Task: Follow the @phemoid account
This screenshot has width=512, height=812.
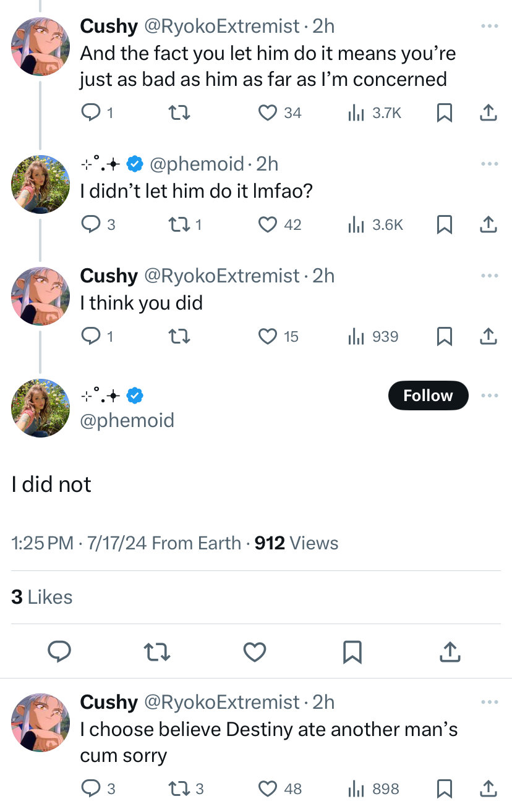Action: pos(428,395)
